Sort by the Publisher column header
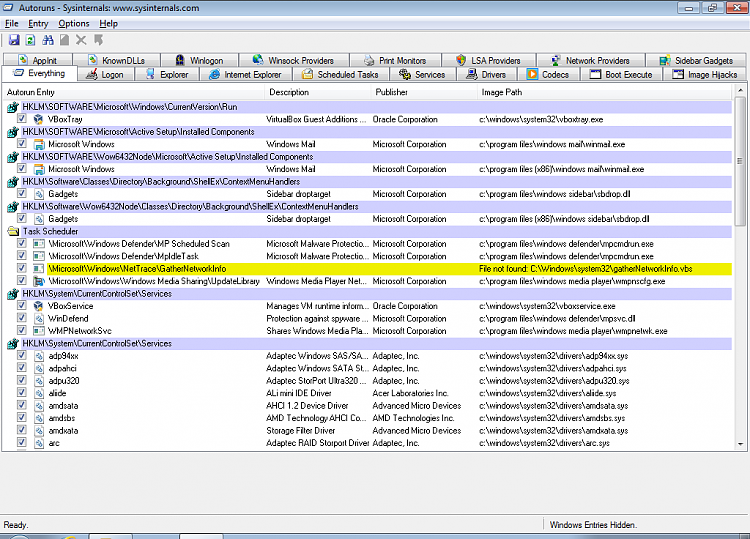The image size is (750, 539). 424,92
